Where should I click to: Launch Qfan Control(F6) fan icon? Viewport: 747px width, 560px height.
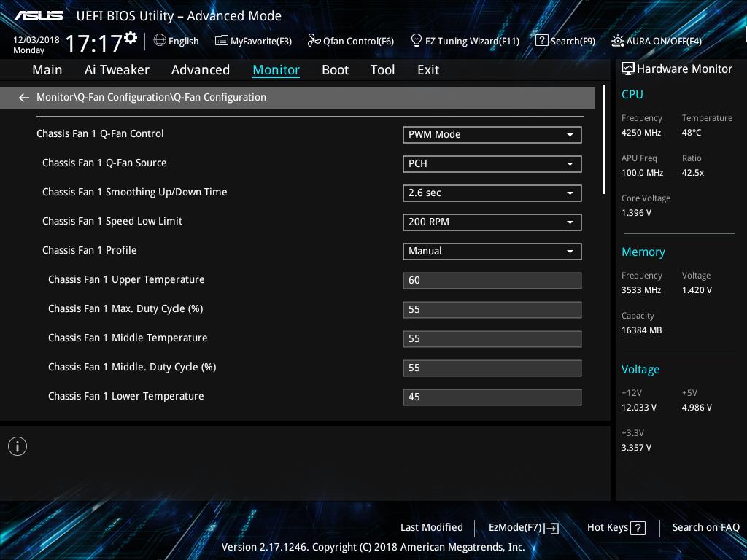click(314, 41)
